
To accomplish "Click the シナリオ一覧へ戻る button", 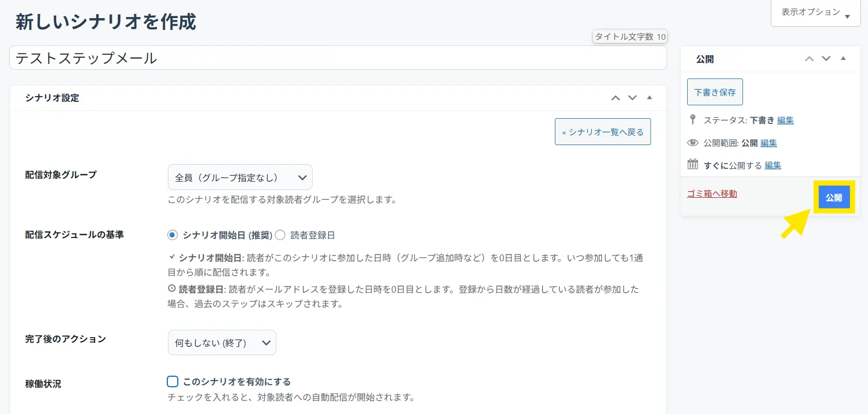I will point(602,132).
